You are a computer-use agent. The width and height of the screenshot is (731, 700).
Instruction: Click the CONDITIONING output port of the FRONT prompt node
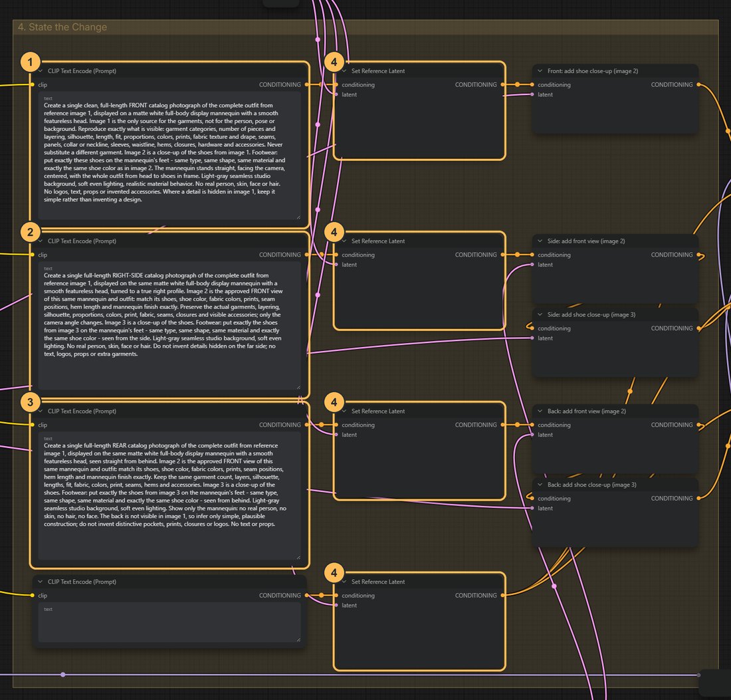pyautogui.click(x=307, y=85)
